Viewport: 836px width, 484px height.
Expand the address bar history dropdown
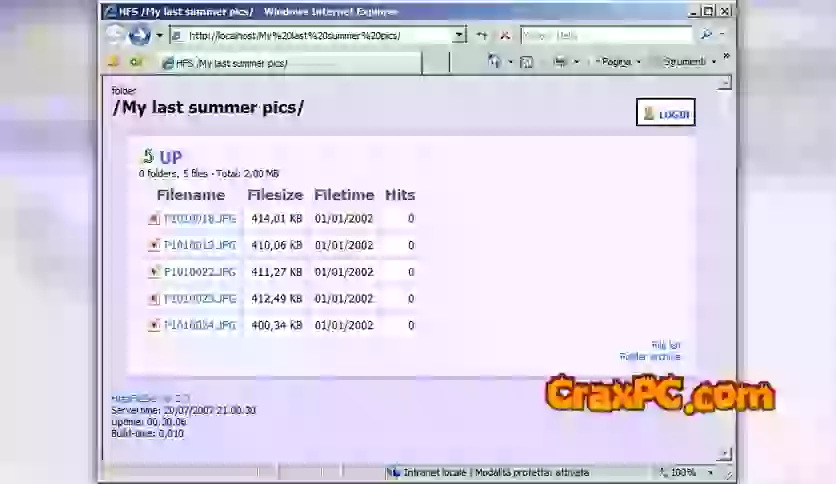point(459,35)
